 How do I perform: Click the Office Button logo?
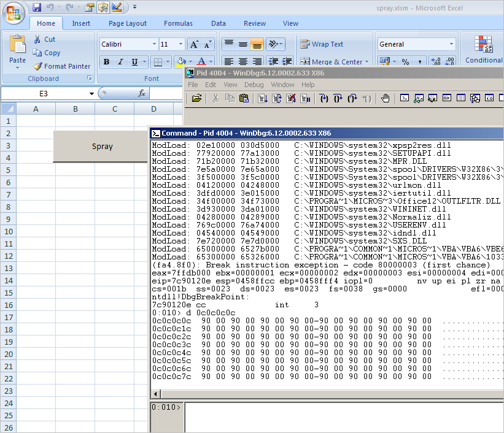point(14,13)
